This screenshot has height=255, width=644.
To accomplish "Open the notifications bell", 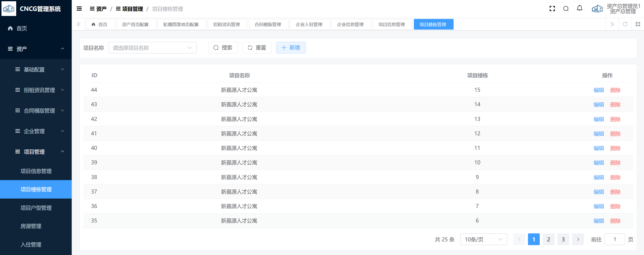I will [x=579, y=8].
